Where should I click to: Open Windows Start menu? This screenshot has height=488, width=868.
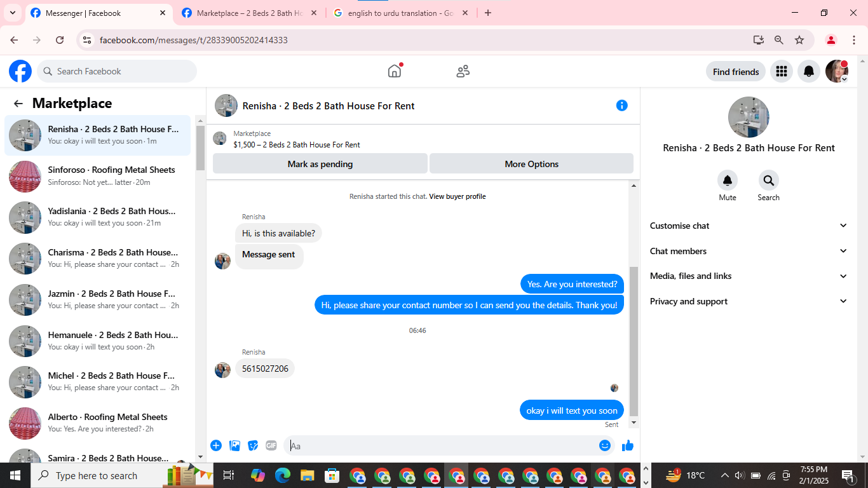tap(15, 475)
